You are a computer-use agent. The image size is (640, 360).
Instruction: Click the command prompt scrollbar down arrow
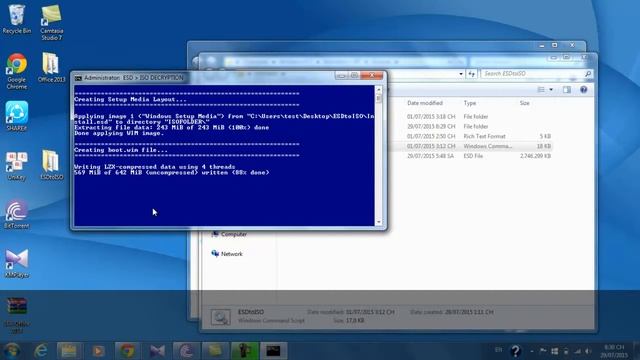coord(379,222)
